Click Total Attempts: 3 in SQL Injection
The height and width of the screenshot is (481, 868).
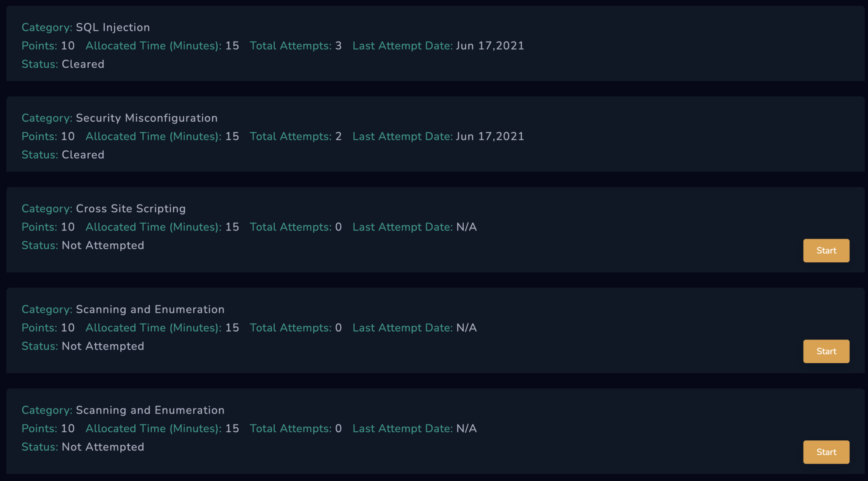295,46
